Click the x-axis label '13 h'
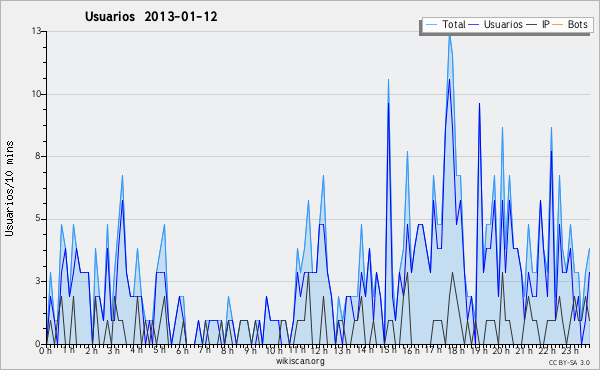The width and height of the screenshot is (600, 370). pos(342,350)
